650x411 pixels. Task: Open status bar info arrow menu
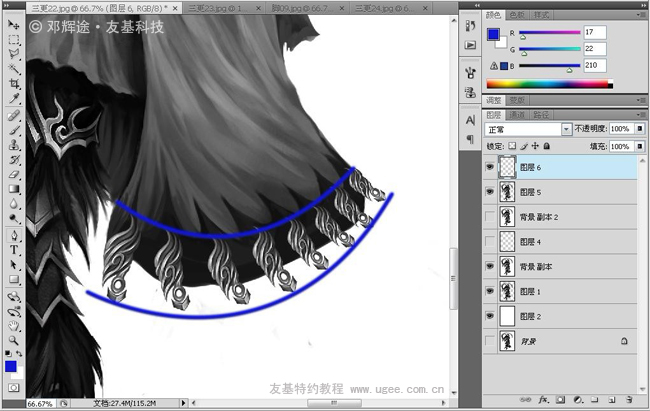(x=183, y=403)
